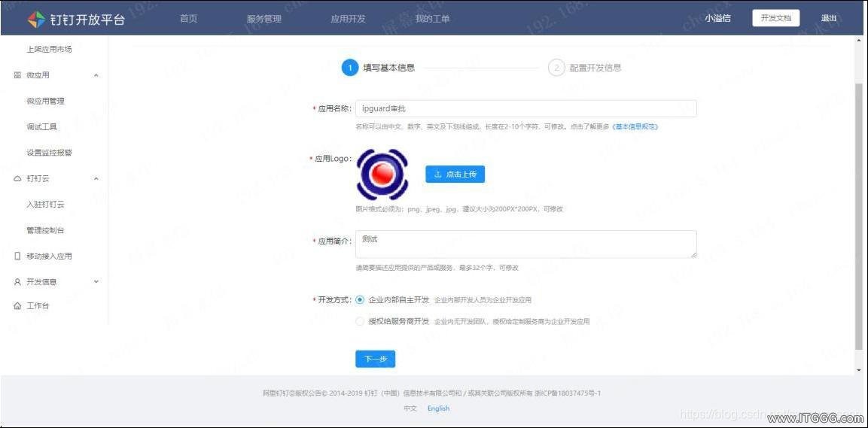Select 企业内部自主开发 radio button
The image size is (868, 428).
tap(360, 299)
